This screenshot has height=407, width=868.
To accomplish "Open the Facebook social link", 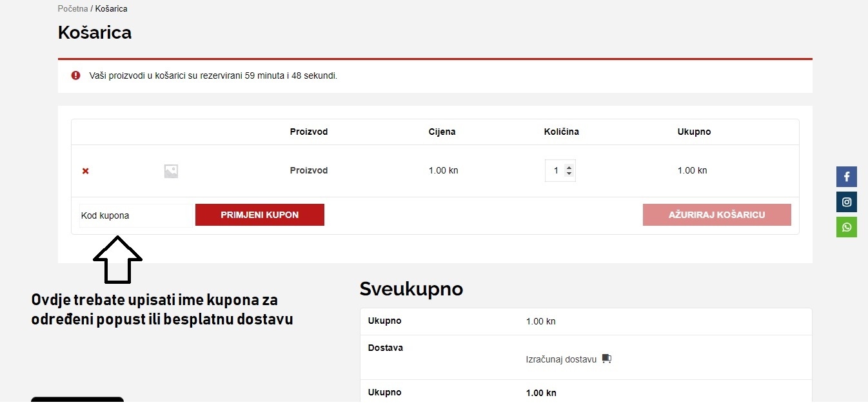I will tap(846, 177).
